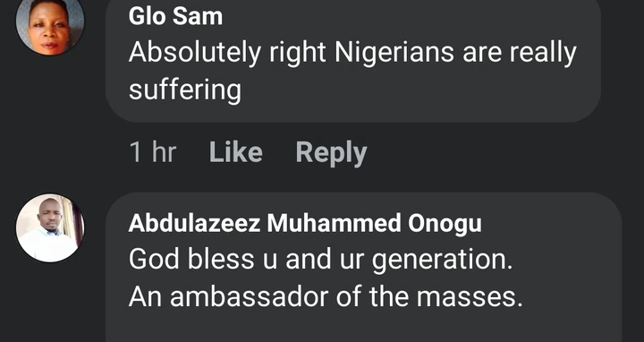Image resolution: width=644 pixels, height=342 pixels.
Task: Like Glo Sam's comment
Action: click(x=236, y=152)
